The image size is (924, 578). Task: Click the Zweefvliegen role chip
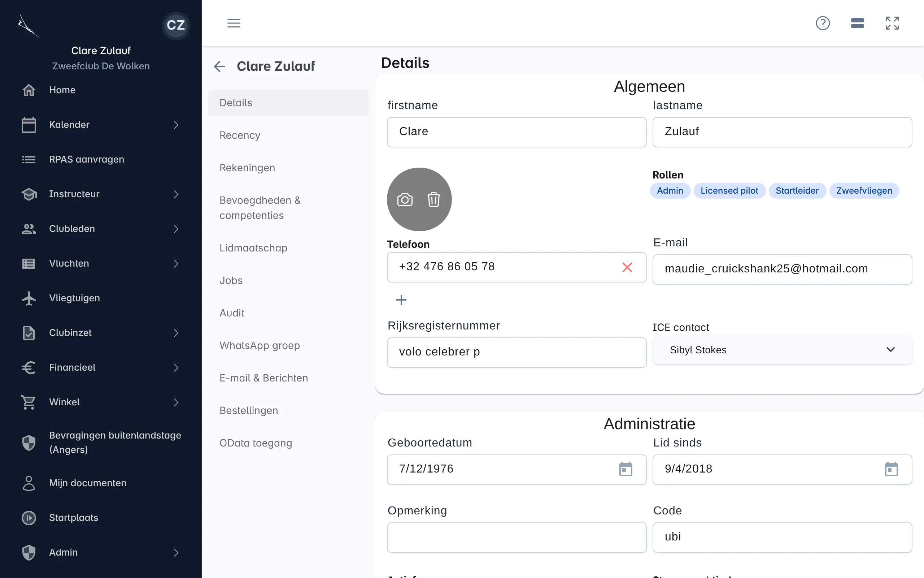click(864, 191)
